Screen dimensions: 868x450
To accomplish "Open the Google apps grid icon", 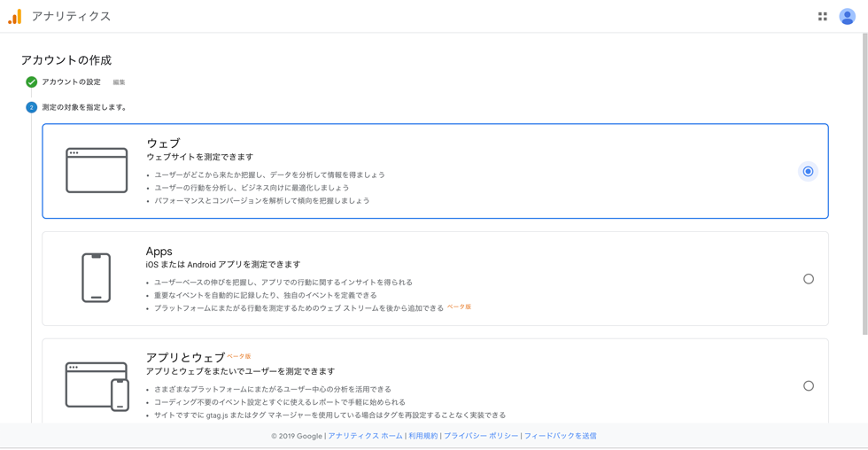I will 823,17.
